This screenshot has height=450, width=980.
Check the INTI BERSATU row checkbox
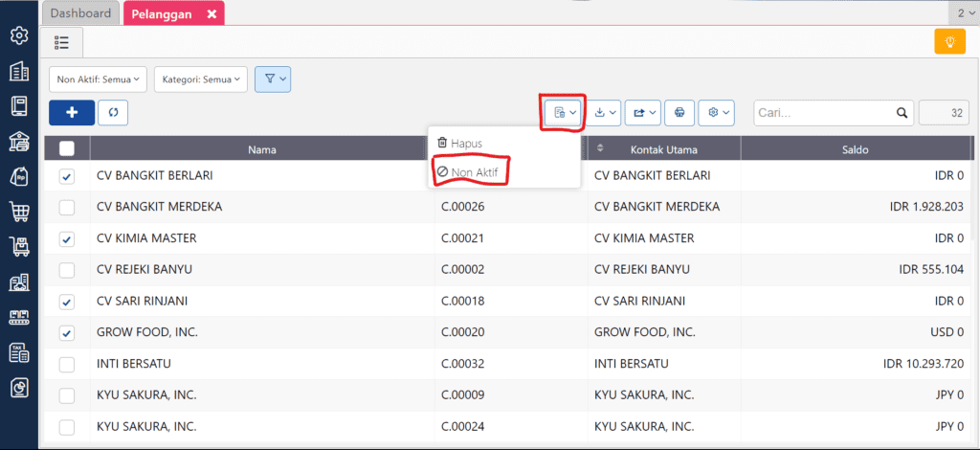coord(67,365)
